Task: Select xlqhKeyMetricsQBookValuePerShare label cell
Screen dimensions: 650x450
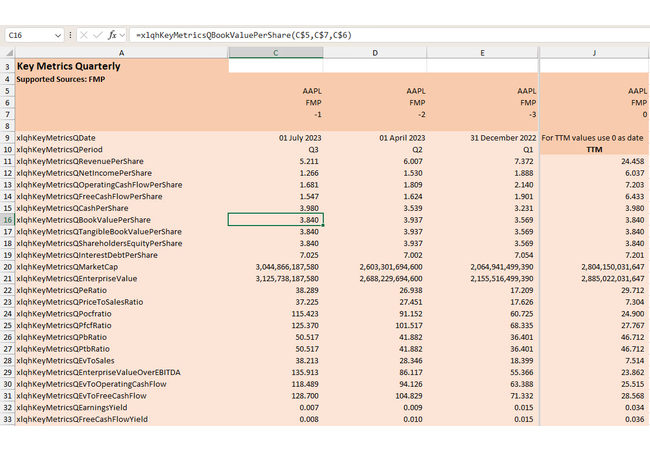Action: 121,220
